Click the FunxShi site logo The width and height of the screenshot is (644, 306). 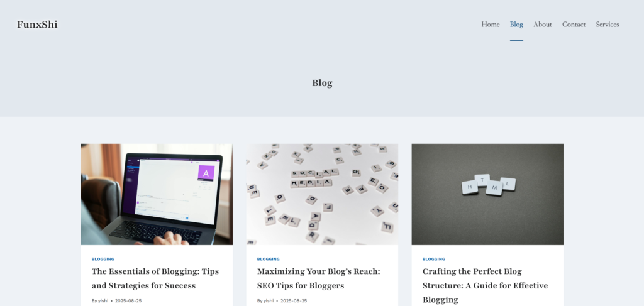click(37, 25)
